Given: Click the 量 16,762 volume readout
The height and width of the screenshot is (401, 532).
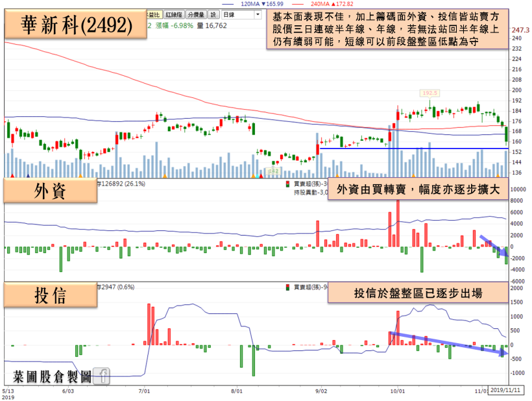Looking at the screenshot, I should 212,26.
